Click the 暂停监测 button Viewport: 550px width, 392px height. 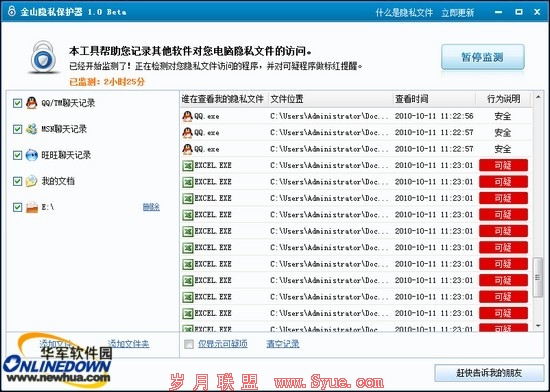point(483,57)
